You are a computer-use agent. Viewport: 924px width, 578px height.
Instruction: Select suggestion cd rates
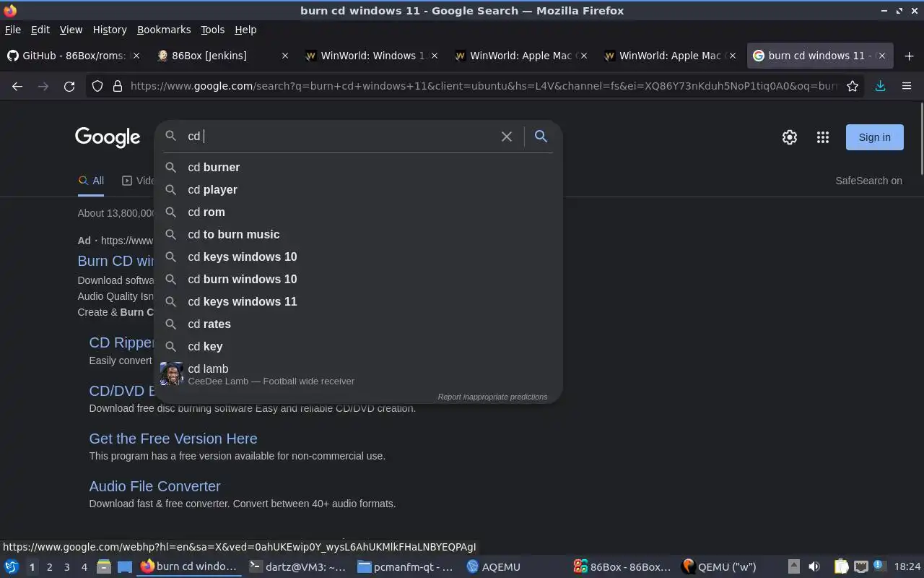pyautogui.click(x=359, y=324)
